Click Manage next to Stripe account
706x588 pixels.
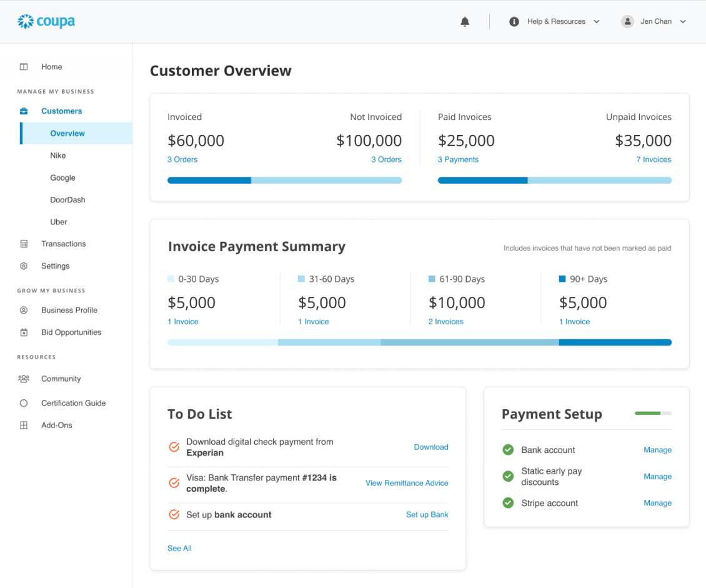(x=657, y=503)
